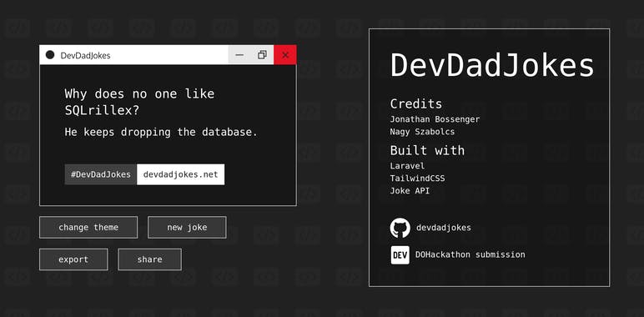Click the #DevDadJokes hashtag label

pos(101,174)
